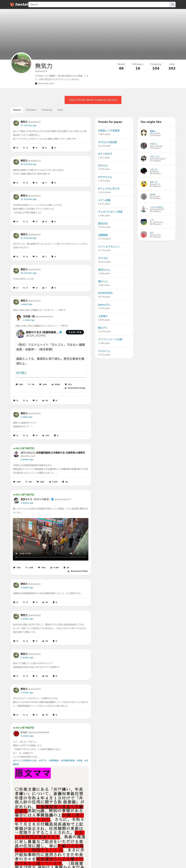Switch to the Followers tab
The image size is (186, 868).
[x=31, y=110]
